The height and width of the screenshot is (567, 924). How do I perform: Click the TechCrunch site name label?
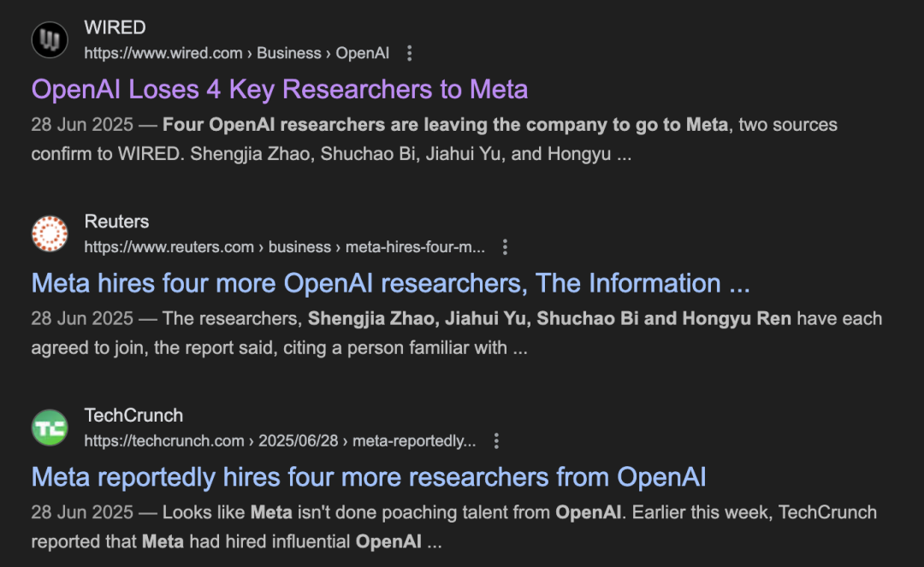pyautogui.click(x=133, y=416)
